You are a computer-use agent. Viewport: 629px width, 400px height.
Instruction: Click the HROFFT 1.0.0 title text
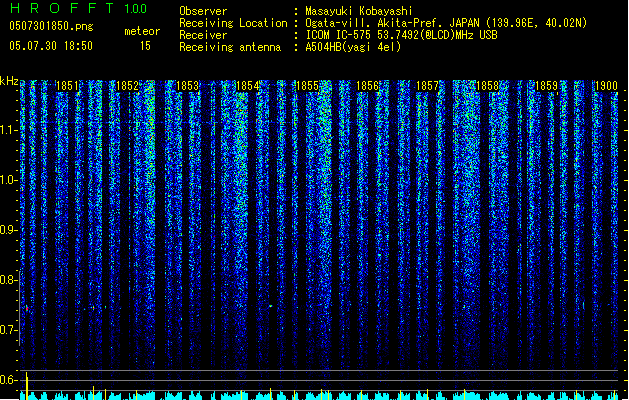coord(78,8)
